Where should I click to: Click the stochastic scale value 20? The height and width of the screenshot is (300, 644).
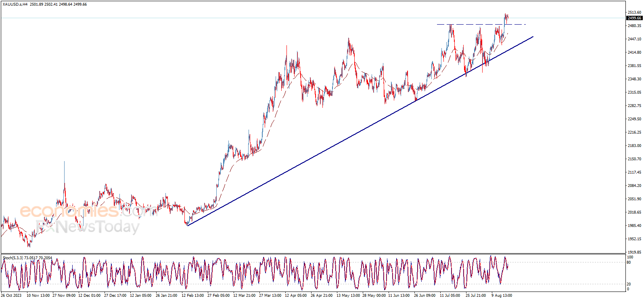coord(629,284)
